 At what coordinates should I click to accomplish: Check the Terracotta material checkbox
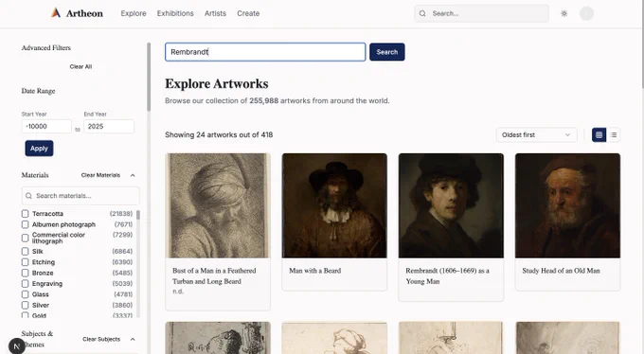(x=25, y=214)
